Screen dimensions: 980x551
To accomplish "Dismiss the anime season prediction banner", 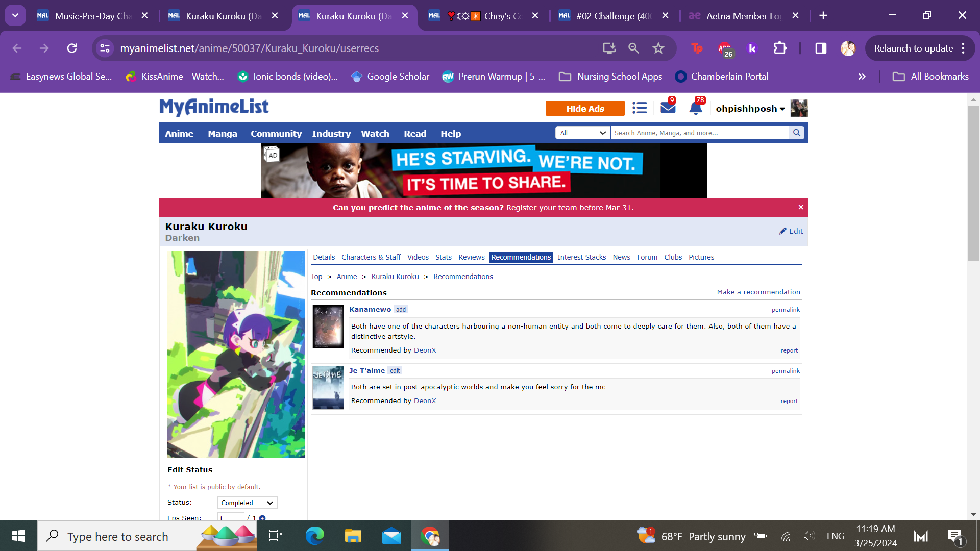I will click(x=801, y=207).
